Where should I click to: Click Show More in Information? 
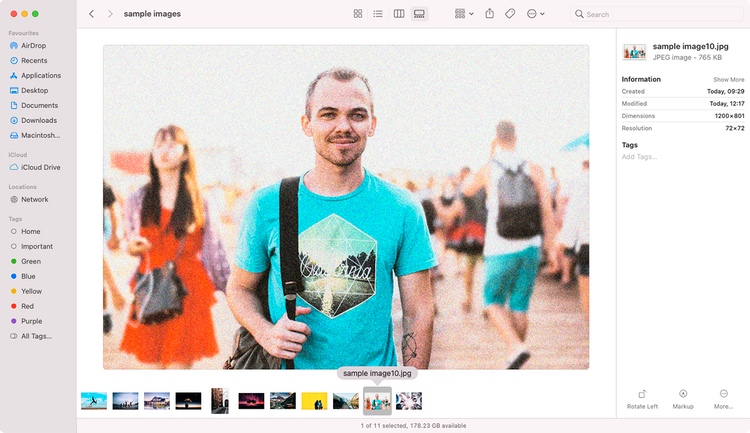(x=728, y=79)
